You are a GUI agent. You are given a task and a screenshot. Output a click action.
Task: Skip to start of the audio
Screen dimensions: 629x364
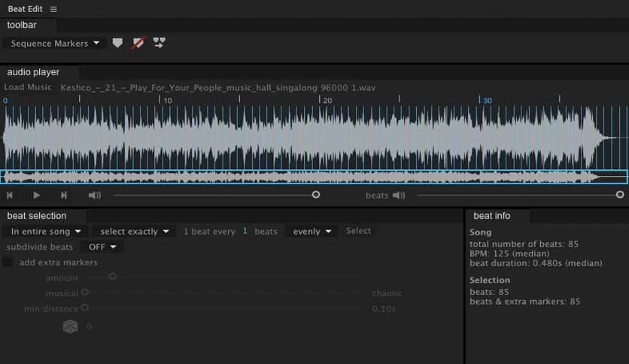tap(10, 196)
